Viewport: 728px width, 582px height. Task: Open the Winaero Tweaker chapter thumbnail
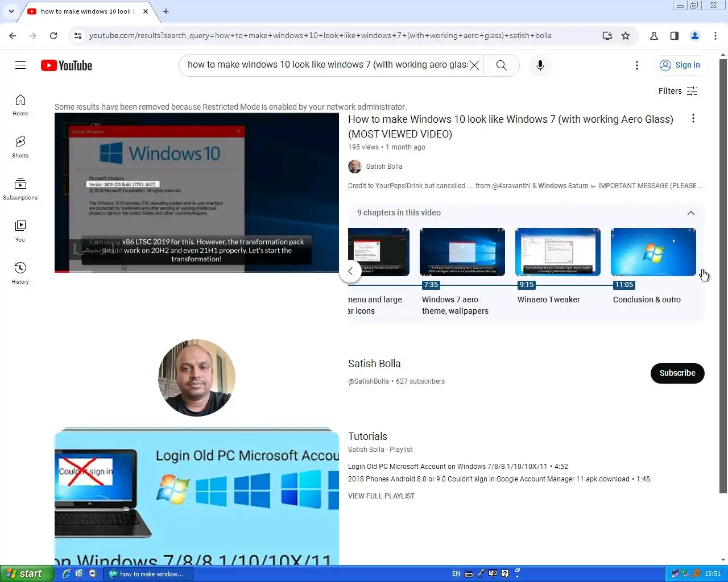pyautogui.click(x=557, y=252)
